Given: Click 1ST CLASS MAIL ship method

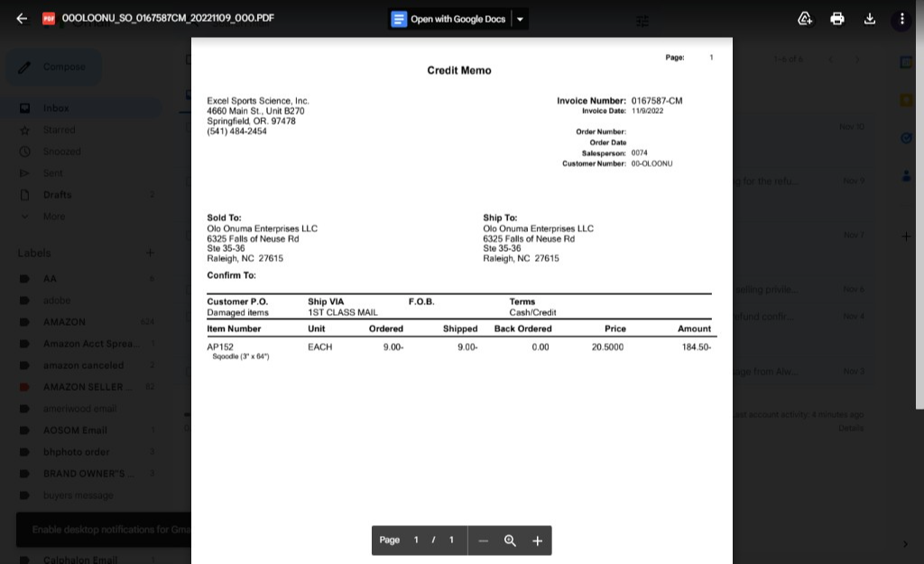Looking at the screenshot, I should coord(342,312).
